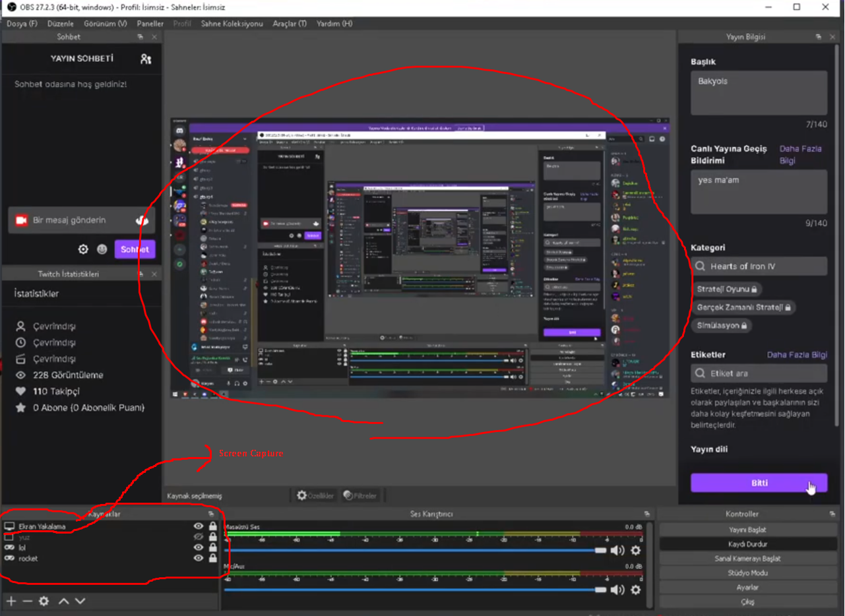The image size is (845, 616).
Task: Click Kaydı Durdur to stop recording
Action: click(x=747, y=544)
